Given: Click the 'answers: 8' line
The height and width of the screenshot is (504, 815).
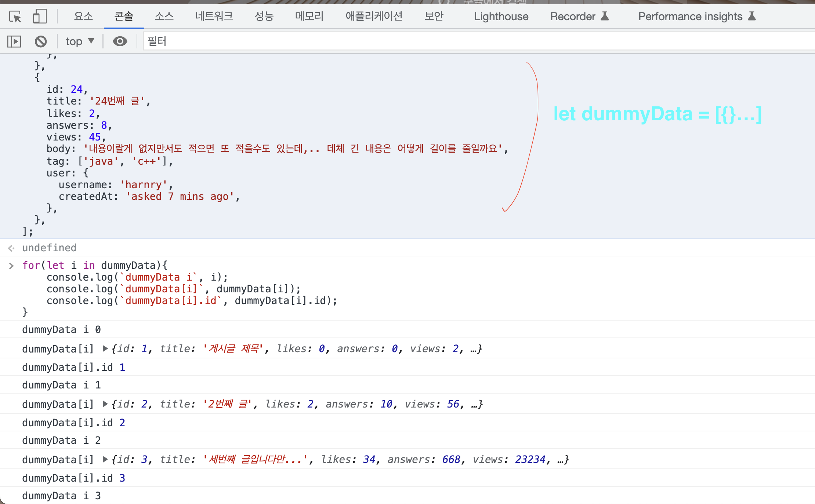Looking at the screenshot, I should 79,125.
